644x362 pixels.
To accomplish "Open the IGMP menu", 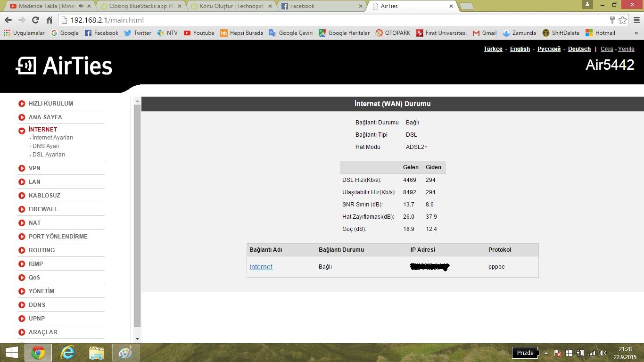I will (36, 264).
